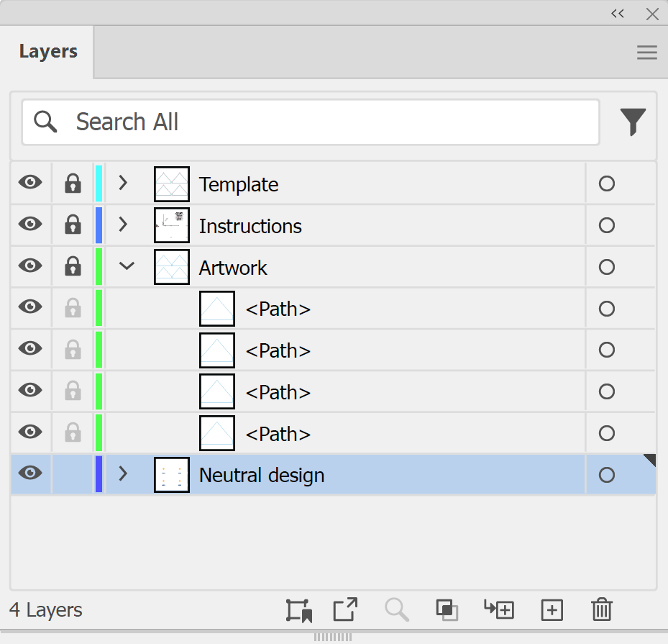Click target circle for third Path
The width and height of the screenshot is (668, 644).
[x=606, y=391]
